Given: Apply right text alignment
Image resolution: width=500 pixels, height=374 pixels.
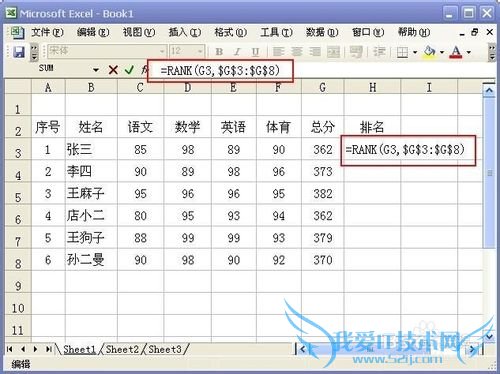Looking at the screenshot, I should (x=315, y=52).
